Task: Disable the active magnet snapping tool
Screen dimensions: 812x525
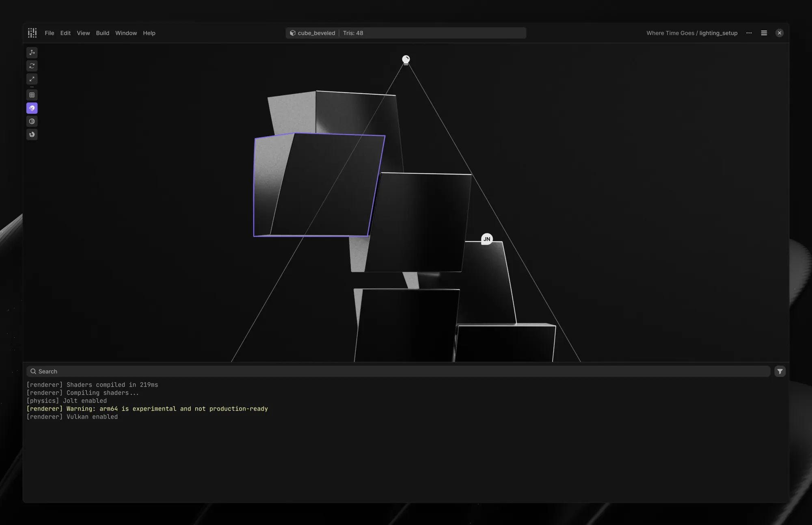Action: (x=32, y=108)
